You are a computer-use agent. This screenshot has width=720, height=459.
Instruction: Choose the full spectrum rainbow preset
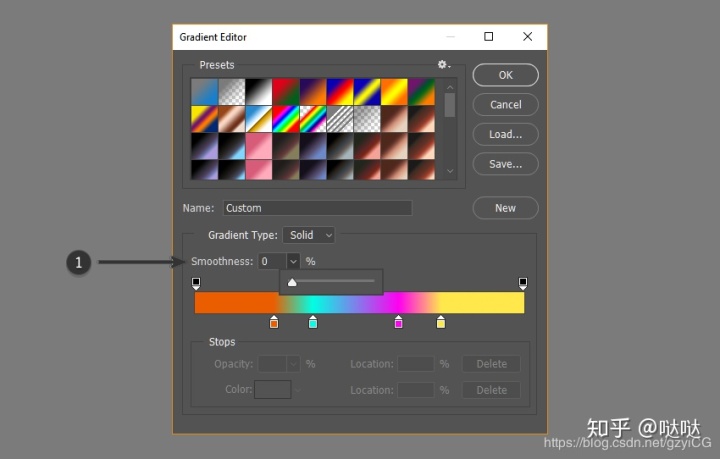(286, 119)
